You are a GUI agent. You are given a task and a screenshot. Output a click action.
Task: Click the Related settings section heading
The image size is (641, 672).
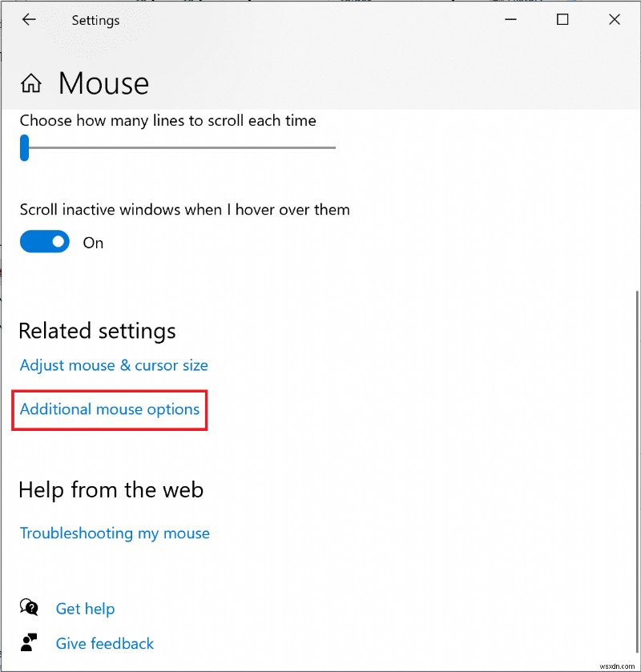96,331
